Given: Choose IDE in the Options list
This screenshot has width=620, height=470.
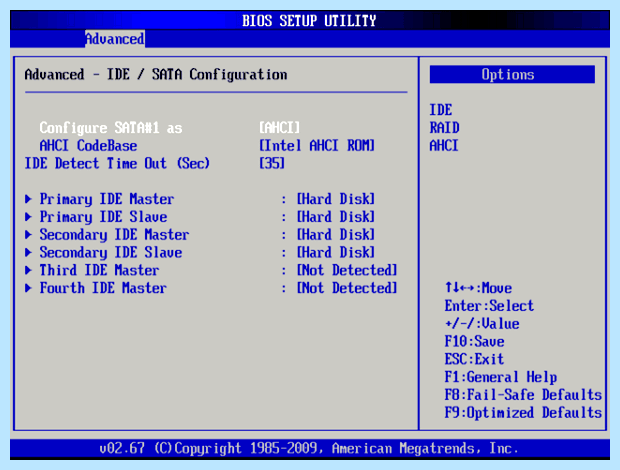Looking at the screenshot, I should click(441, 110).
